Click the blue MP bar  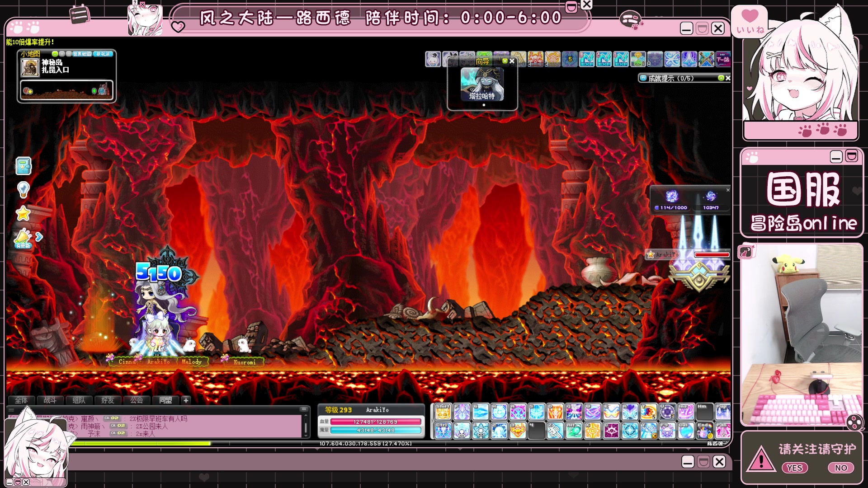tap(376, 430)
